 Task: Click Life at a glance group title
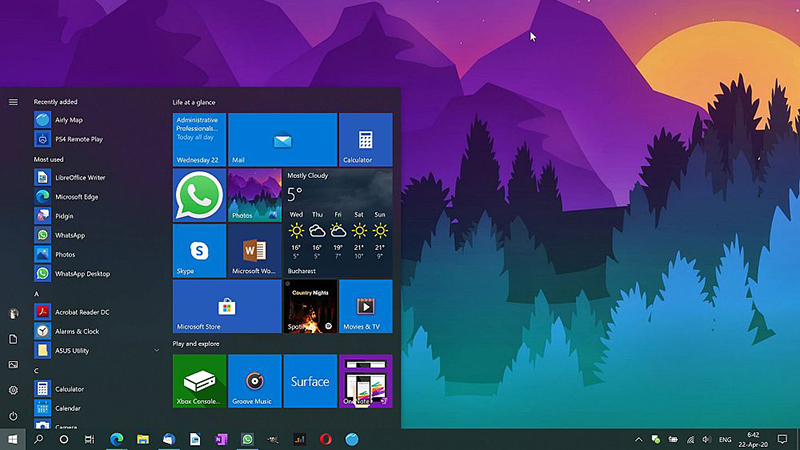point(194,102)
